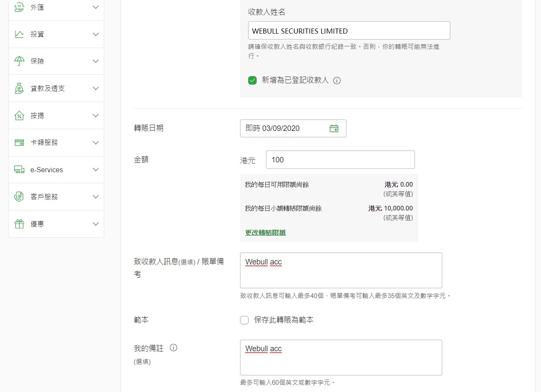
Task: Click the investment (投資) chart icon
Action: coord(19,34)
